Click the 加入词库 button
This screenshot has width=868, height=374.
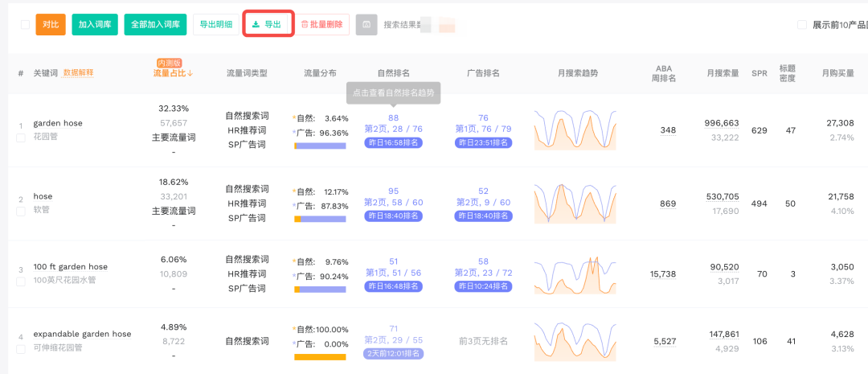pos(95,24)
